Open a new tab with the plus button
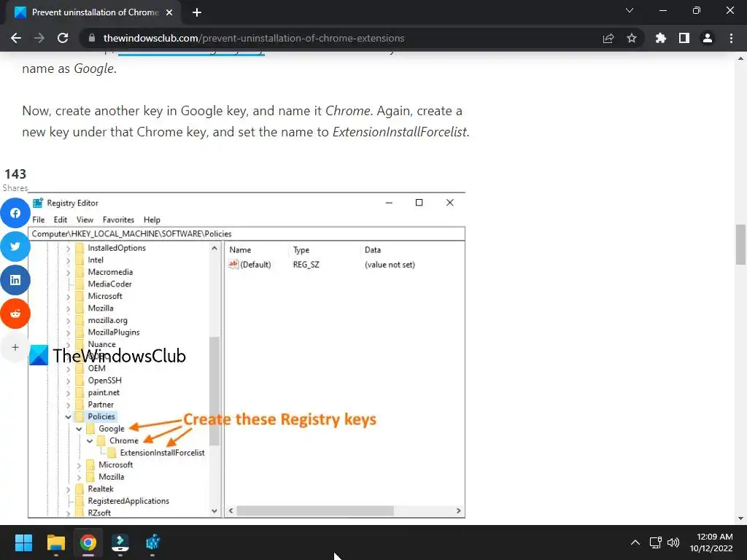This screenshot has height=560, width=747. coord(197,12)
